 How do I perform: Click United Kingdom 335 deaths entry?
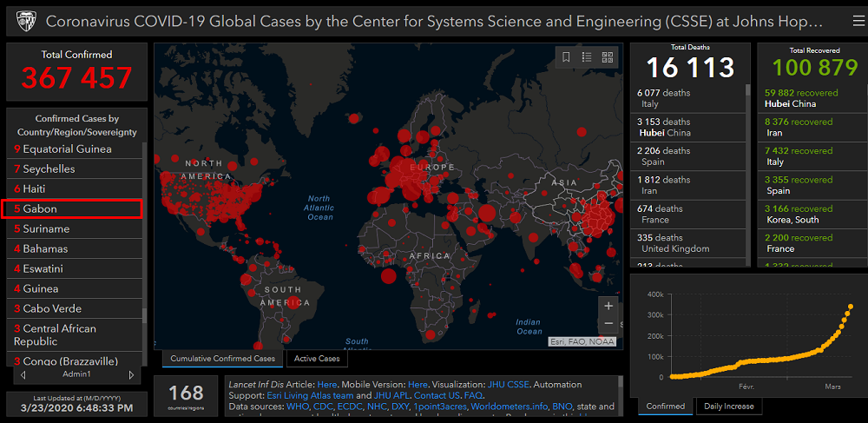pyautogui.click(x=688, y=243)
